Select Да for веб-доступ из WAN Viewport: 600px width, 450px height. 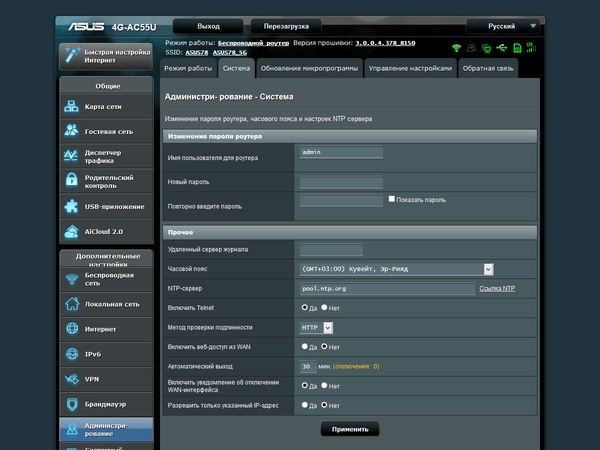(x=304, y=346)
